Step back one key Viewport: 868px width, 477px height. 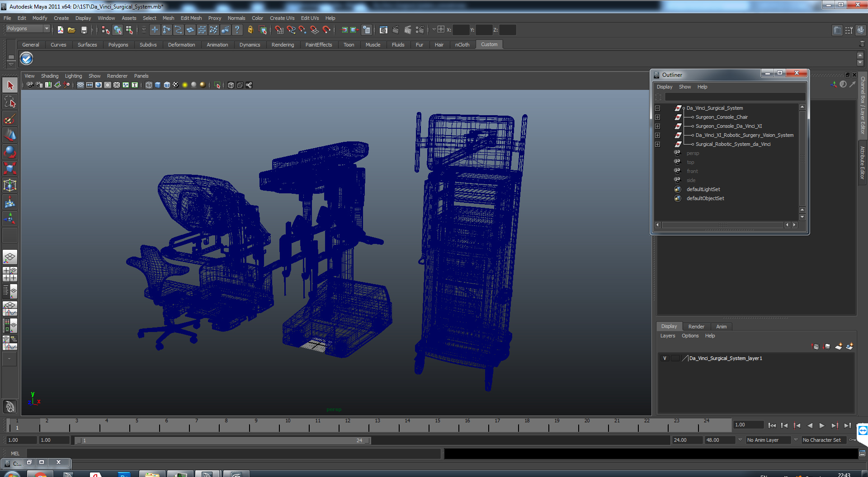click(x=797, y=426)
